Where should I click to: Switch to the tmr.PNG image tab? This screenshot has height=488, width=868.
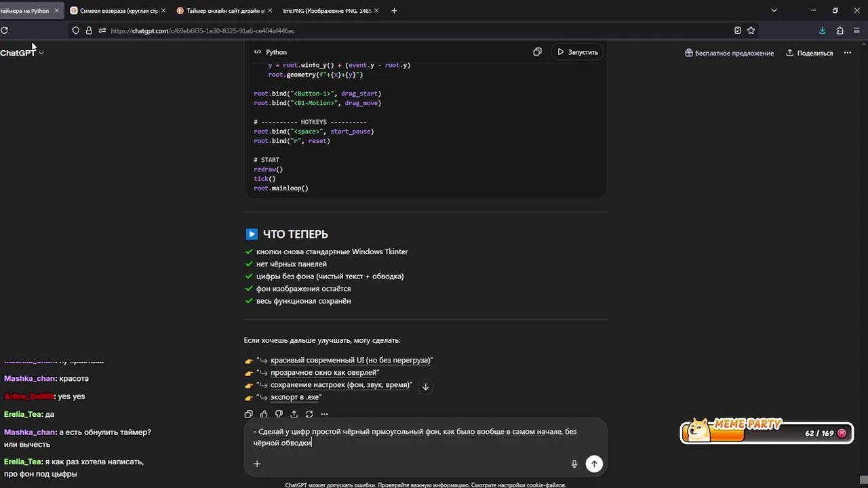click(326, 11)
